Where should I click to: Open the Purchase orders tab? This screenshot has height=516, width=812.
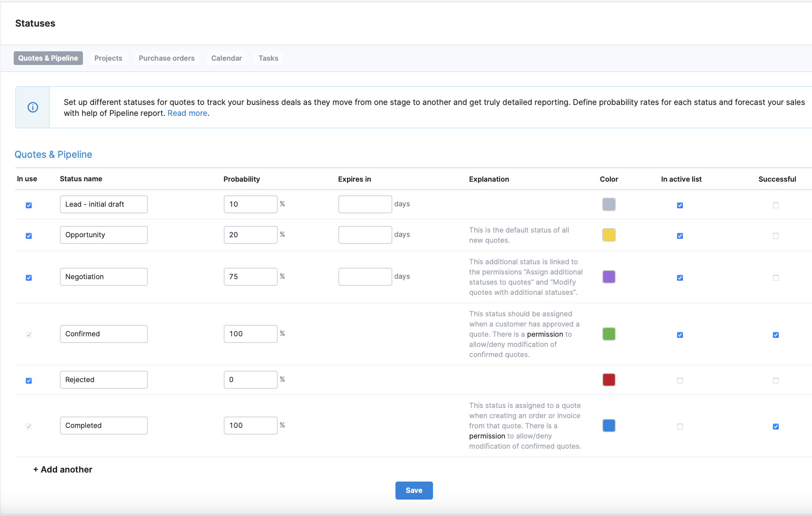click(166, 58)
